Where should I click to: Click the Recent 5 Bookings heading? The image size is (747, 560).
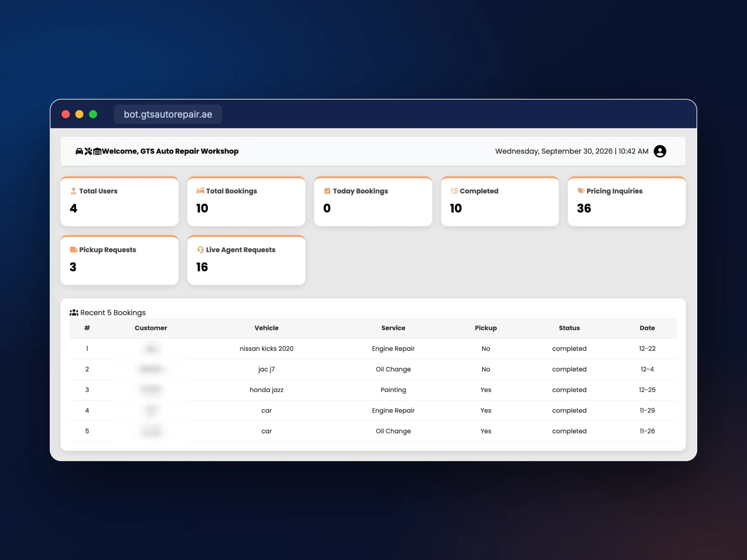[x=113, y=313]
